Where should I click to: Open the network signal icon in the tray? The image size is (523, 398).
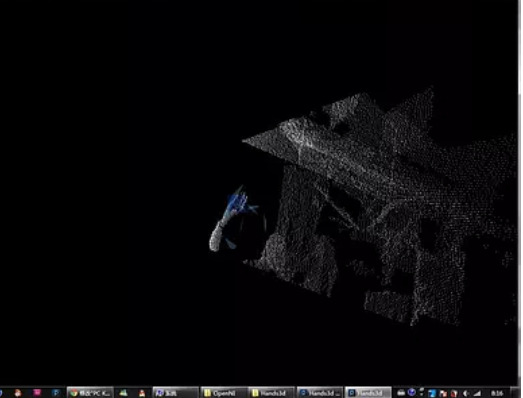(x=477, y=394)
